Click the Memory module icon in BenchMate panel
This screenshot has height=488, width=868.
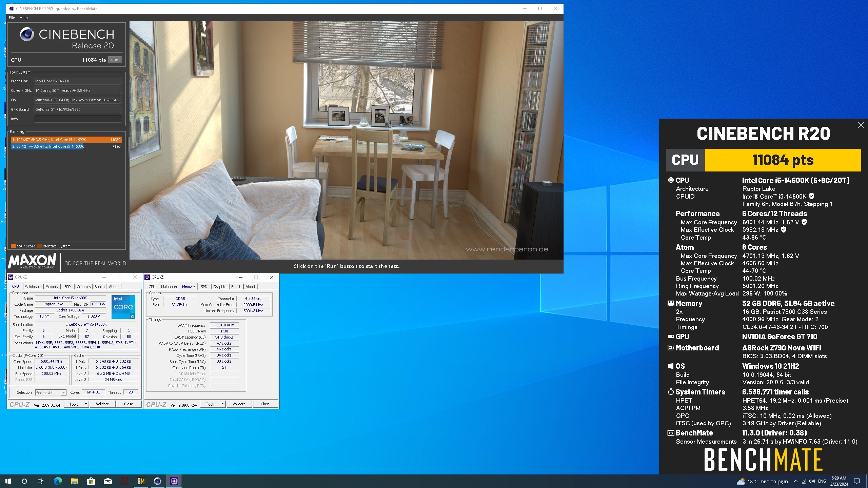pyautogui.click(x=671, y=303)
